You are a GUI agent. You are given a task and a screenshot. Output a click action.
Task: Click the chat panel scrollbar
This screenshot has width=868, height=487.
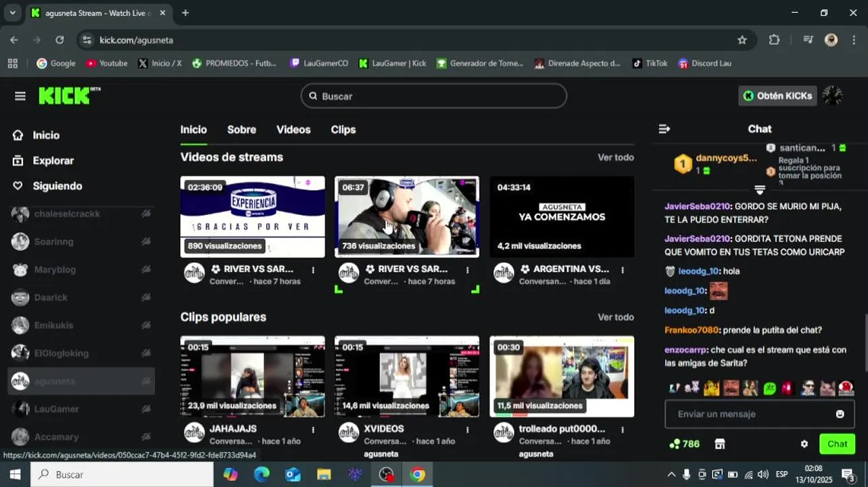(x=865, y=342)
